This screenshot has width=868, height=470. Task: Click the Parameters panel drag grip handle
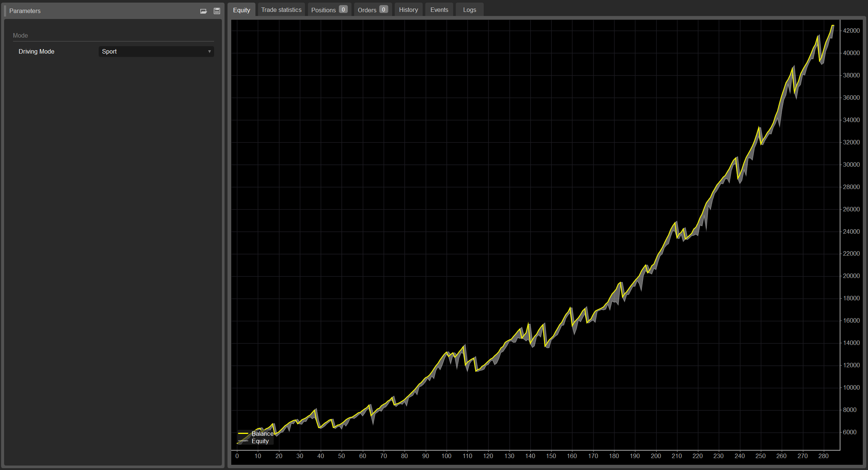5,11
